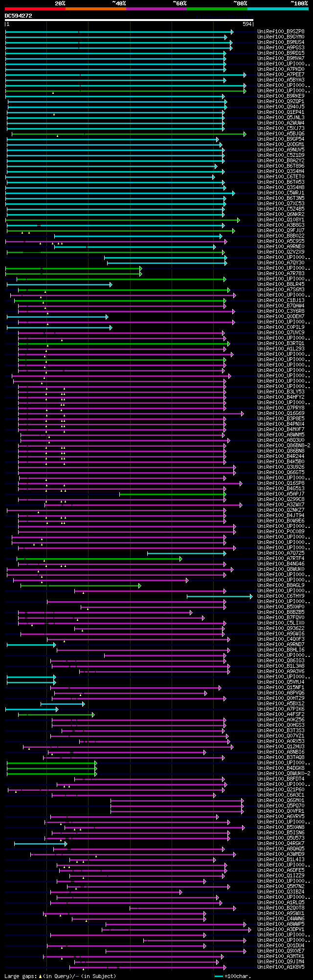Select the UniRef100_C1BJ13 label

[x=281, y=301]
